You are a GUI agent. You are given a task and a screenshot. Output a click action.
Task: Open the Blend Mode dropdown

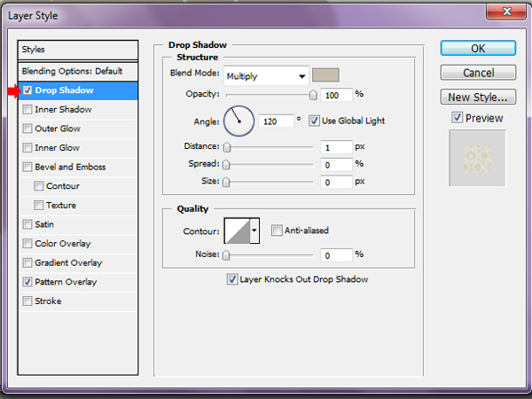[x=265, y=75]
